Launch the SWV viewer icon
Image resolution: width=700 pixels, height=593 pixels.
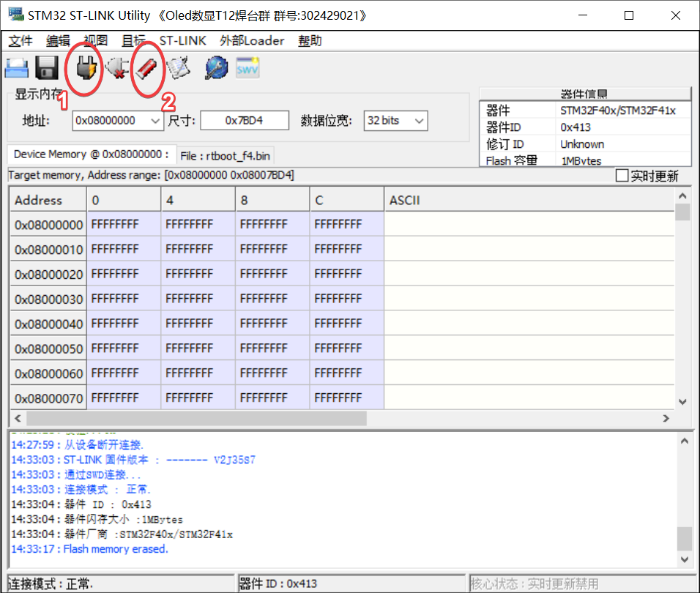point(247,68)
